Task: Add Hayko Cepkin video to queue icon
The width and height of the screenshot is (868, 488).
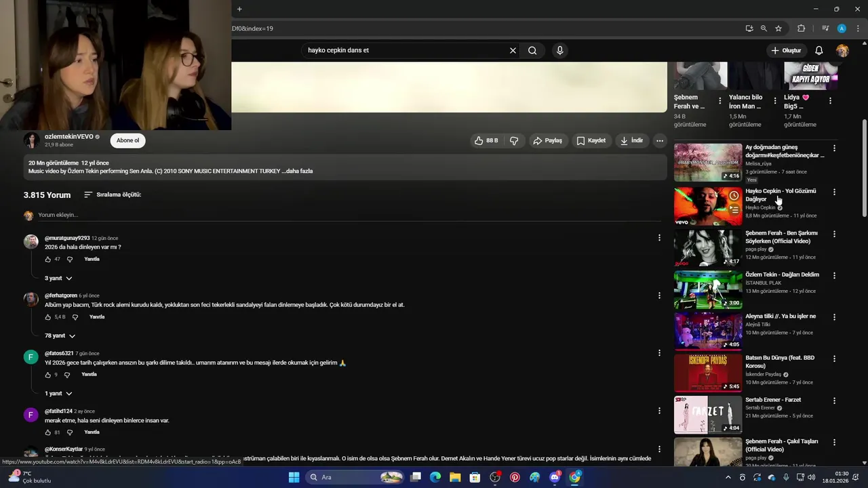Action: tap(734, 210)
